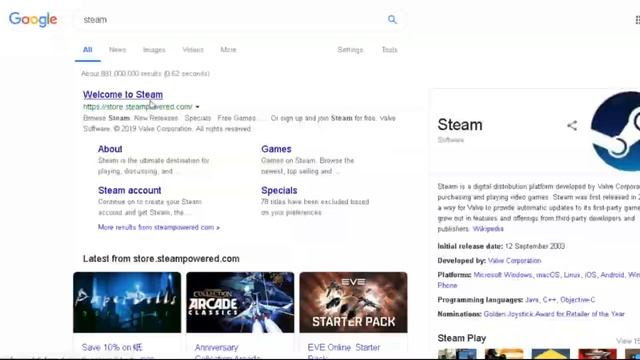The image size is (640, 360).
Task: Click the Steam knowledge panel title
Action: pos(460,124)
